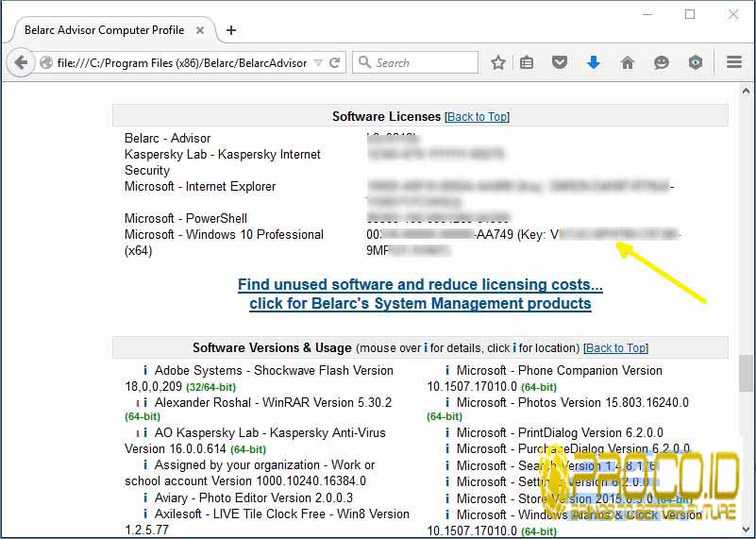Click 'Kaspersky Lab - Kaspersky Internet' text
Image resolution: width=756 pixels, height=539 pixels.
(x=222, y=154)
